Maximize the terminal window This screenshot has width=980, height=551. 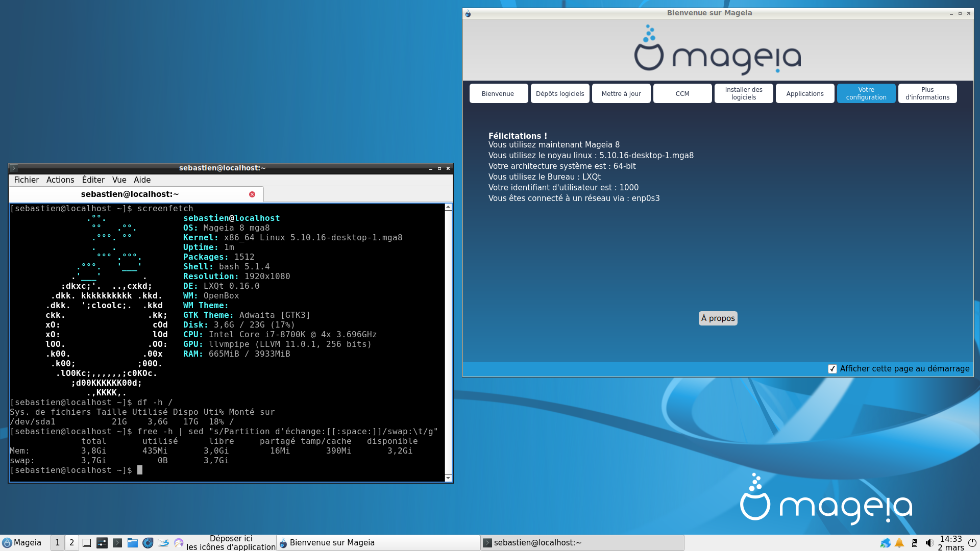(439, 168)
